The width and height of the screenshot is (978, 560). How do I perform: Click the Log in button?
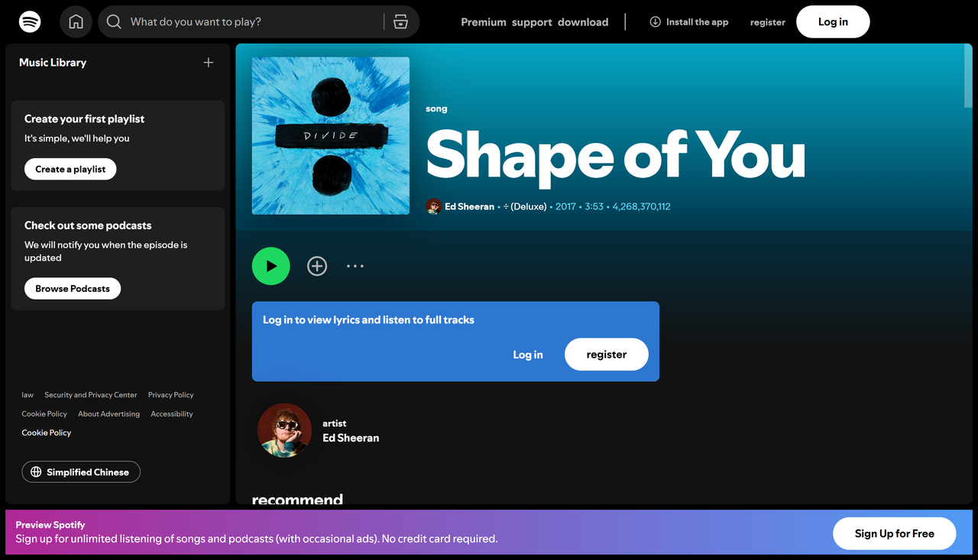[832, 21]
